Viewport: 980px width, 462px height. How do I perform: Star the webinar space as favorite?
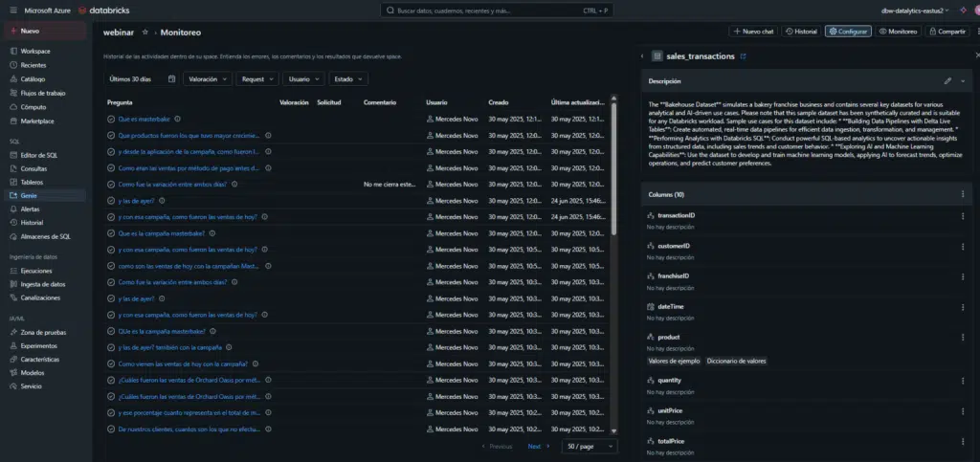(145, 32)
